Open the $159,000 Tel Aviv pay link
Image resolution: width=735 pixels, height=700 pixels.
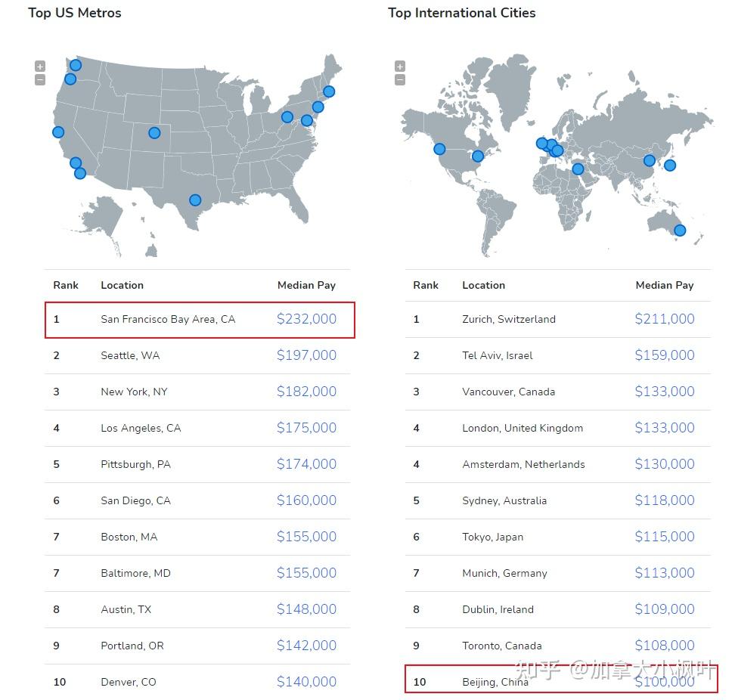point(664,355)
